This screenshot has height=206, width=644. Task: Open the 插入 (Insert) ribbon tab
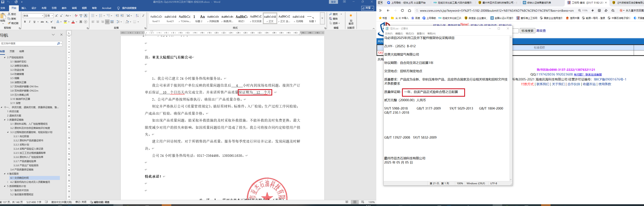(x=24, y=8)
